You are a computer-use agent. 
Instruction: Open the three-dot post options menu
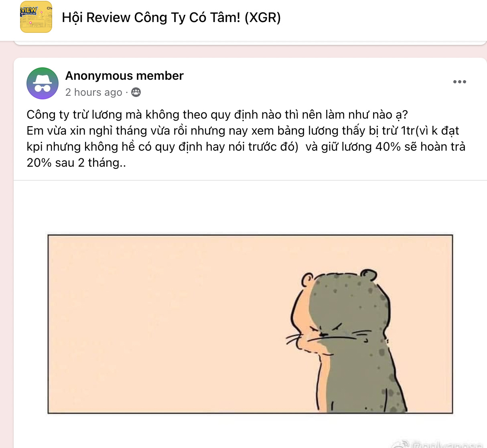[x=459, y=82]
